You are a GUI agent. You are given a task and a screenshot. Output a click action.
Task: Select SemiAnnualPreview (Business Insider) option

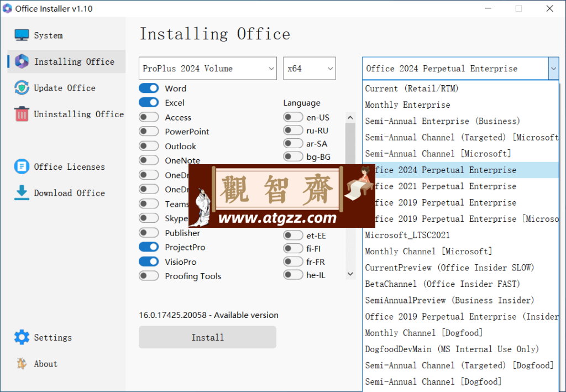(460, 300)
